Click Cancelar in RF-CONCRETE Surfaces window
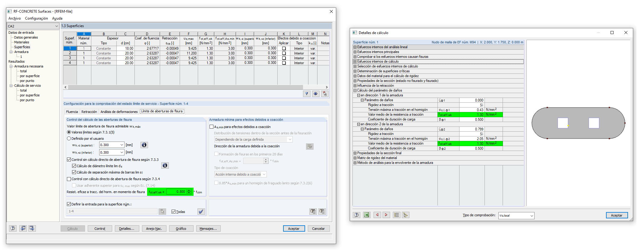Screen dimensions: 644x250 pos(318,229)
